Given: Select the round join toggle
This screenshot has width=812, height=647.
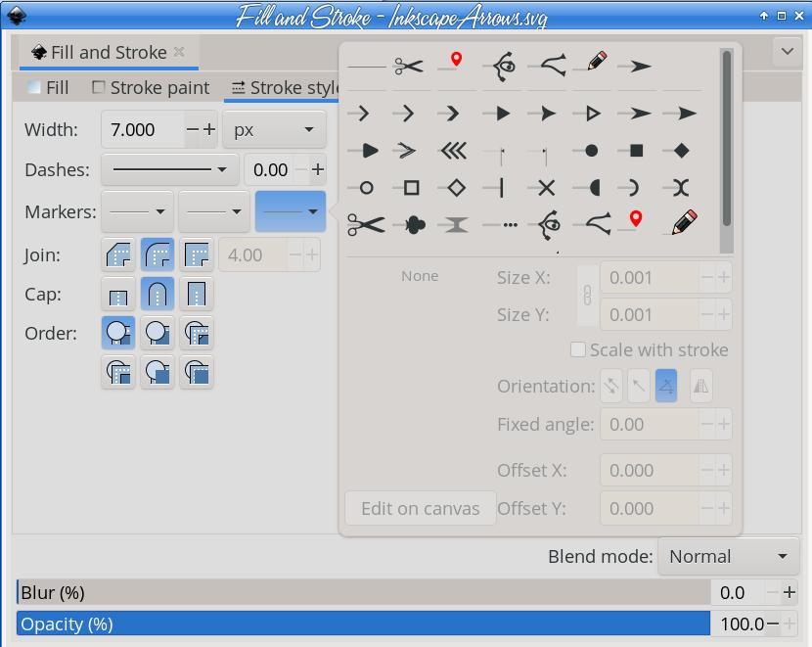Looking at the screenshot, I should coord(158,255).
